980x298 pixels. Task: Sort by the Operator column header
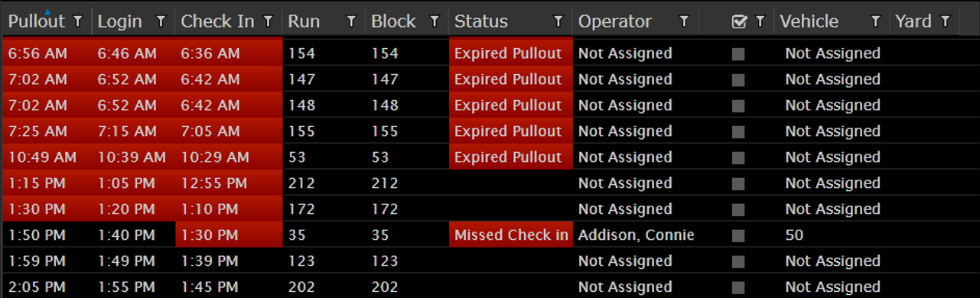tap(615, 21)
